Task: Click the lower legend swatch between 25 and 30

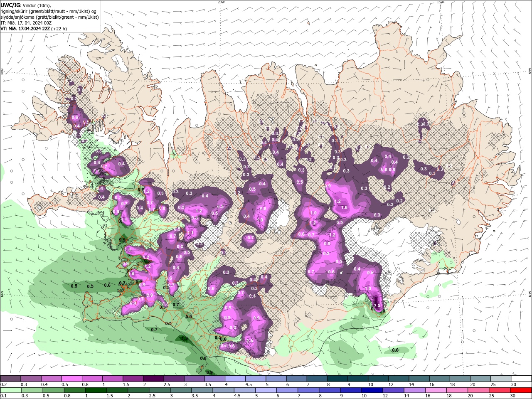Action: [x=499, y=390]
